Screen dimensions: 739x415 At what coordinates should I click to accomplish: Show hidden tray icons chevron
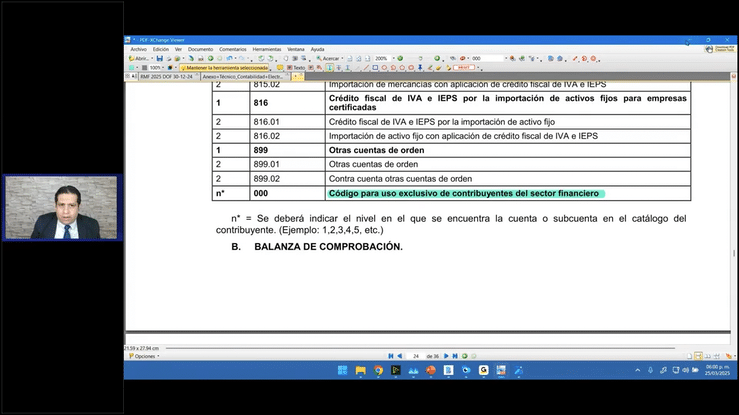pos(638,370)
